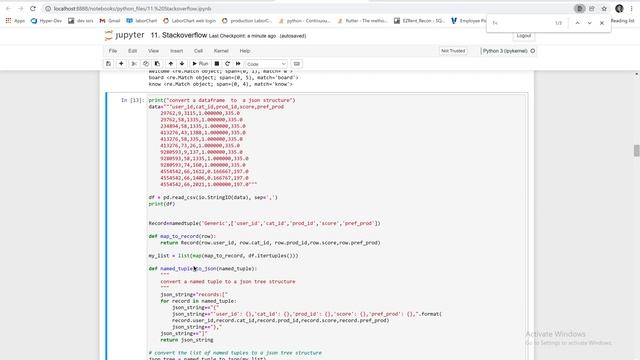Screen dimensions: 640x360
Task: Go to previous find result arrow
Action: point(577,23)
